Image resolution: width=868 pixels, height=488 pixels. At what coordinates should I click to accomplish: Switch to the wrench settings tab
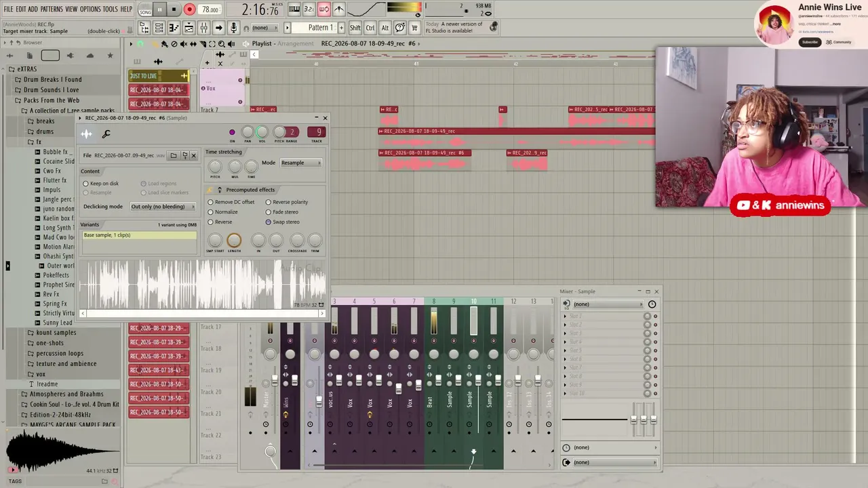coord(106,134)
